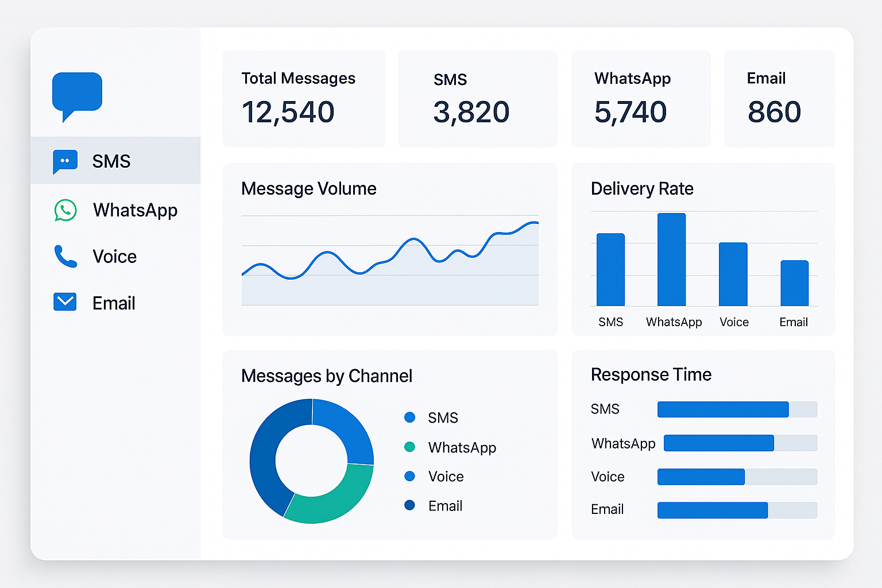The width and height of the screenshot is (882, 588).
Task: Click the blue SMS legend dot
Action: point(410,417)
